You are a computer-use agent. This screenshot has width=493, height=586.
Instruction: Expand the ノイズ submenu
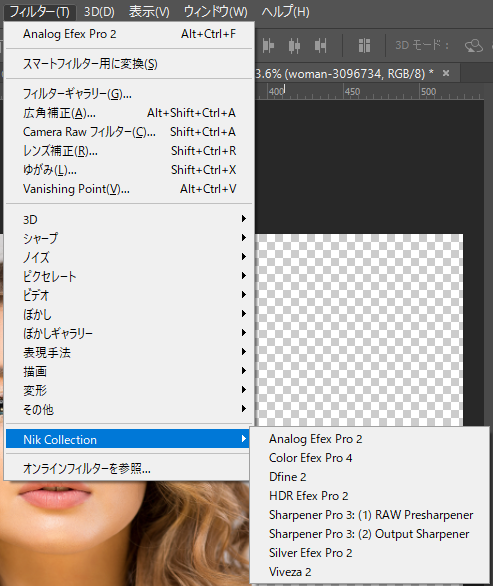129,257
